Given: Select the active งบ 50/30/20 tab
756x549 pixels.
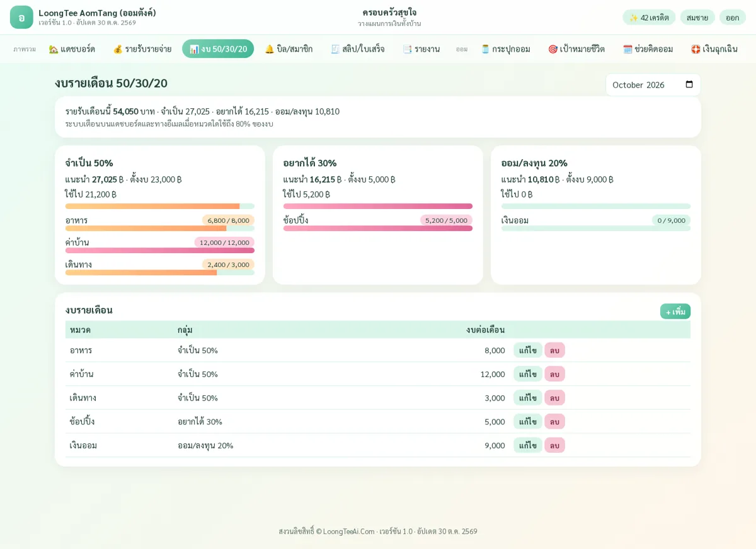Looking at the screenshot, I should click(218, 49).
